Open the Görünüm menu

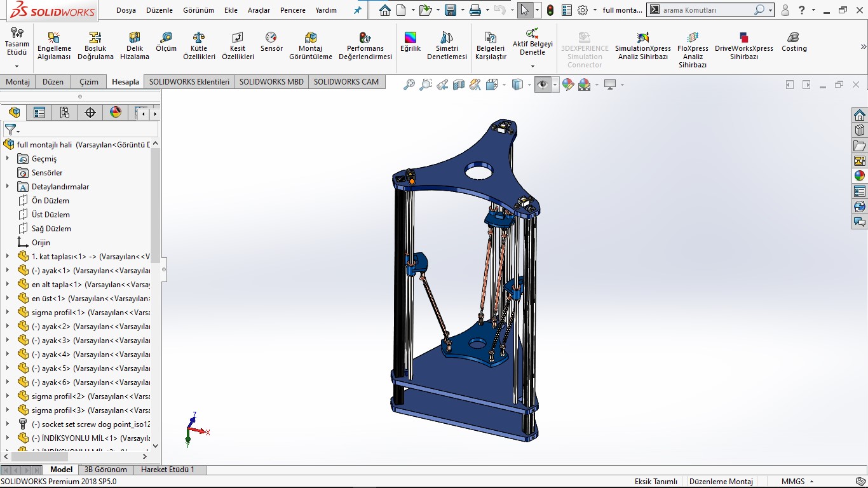[x=198, y=10]
